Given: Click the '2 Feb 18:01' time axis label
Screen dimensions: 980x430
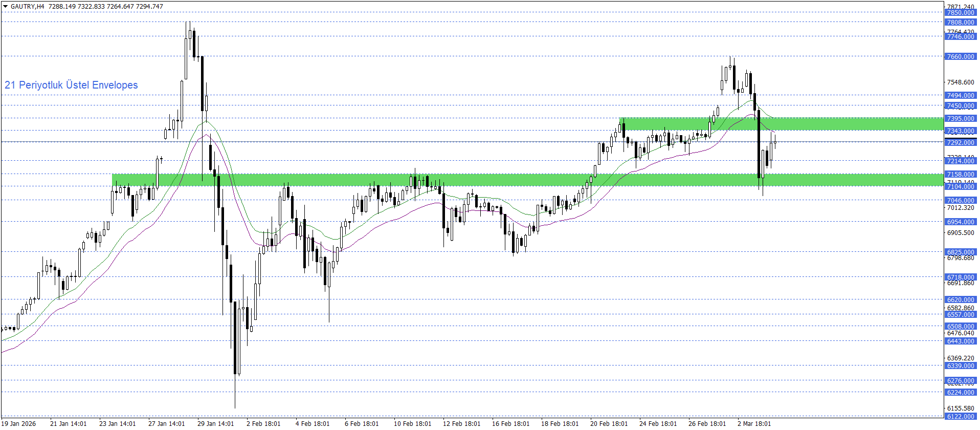Looking at the screenshot, I should pos(264,423).
